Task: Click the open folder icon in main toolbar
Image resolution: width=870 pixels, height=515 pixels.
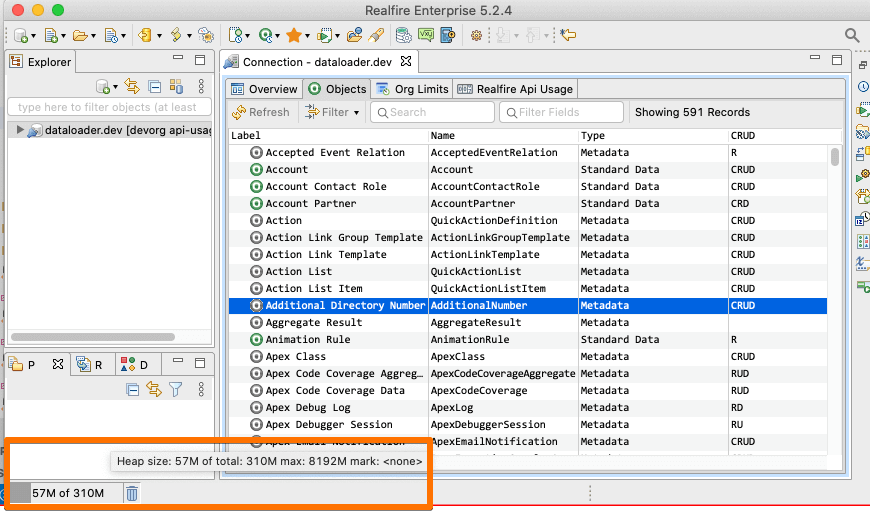Action: (80, 36)
